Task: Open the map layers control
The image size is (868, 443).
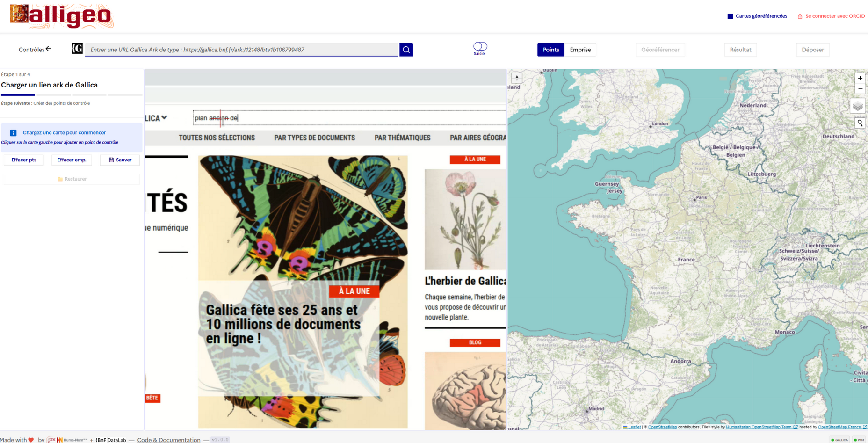Action: pyautogui.click(x=858, y=106)
